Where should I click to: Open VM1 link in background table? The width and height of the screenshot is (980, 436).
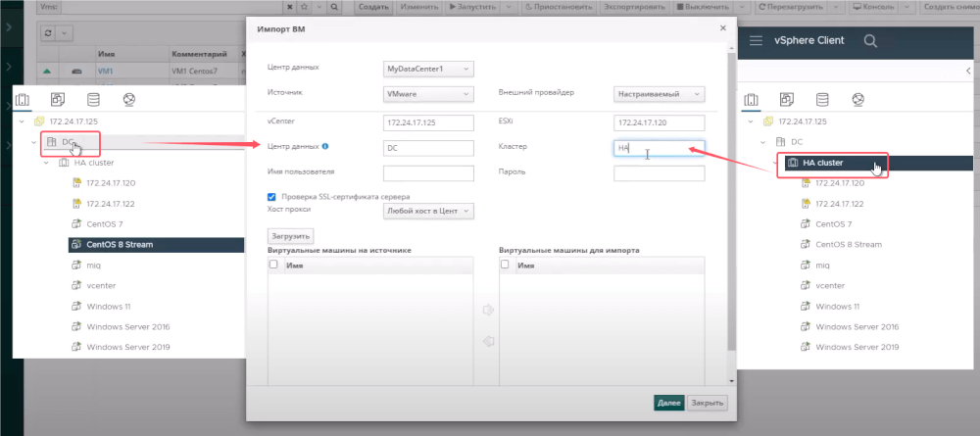click(105, 72)
